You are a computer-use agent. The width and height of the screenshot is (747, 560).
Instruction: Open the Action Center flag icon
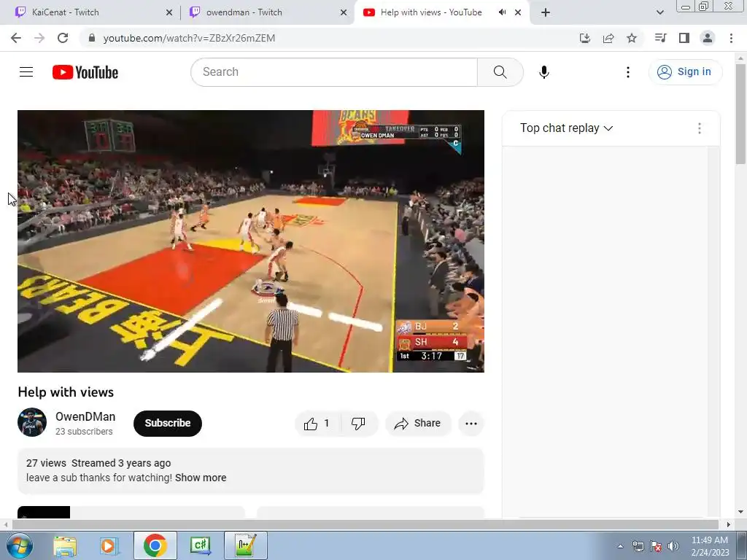656,546
